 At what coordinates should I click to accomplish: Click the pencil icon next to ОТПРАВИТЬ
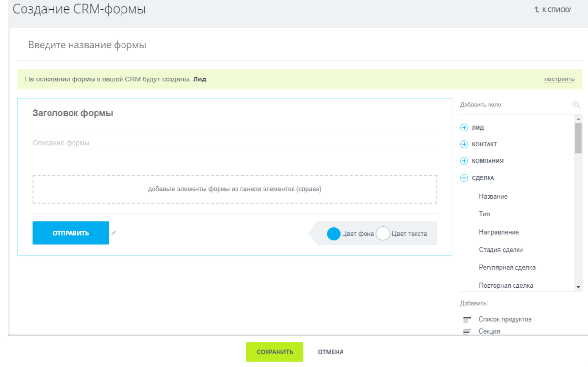point(114,233)
